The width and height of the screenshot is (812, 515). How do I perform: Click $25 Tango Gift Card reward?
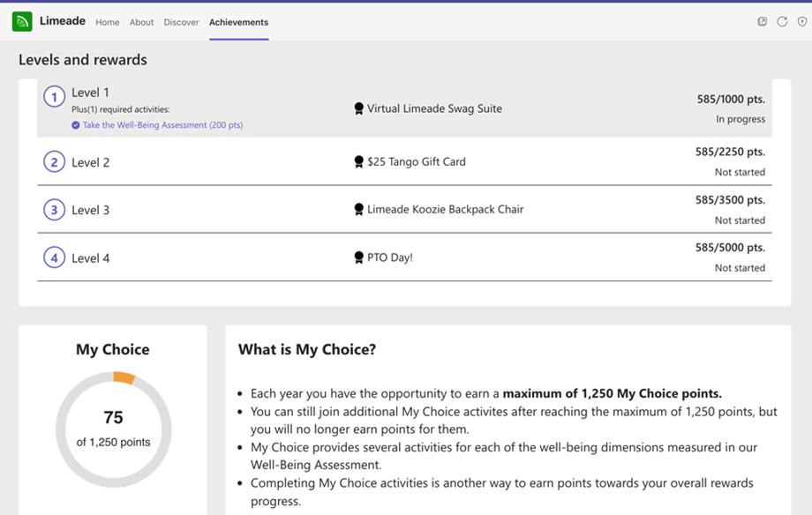click(x=417, y=162)
